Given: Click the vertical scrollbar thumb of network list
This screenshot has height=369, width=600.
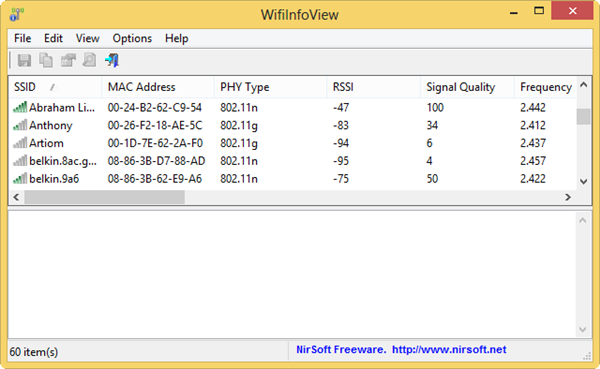Looking at the screenshot, I should 584,116.
